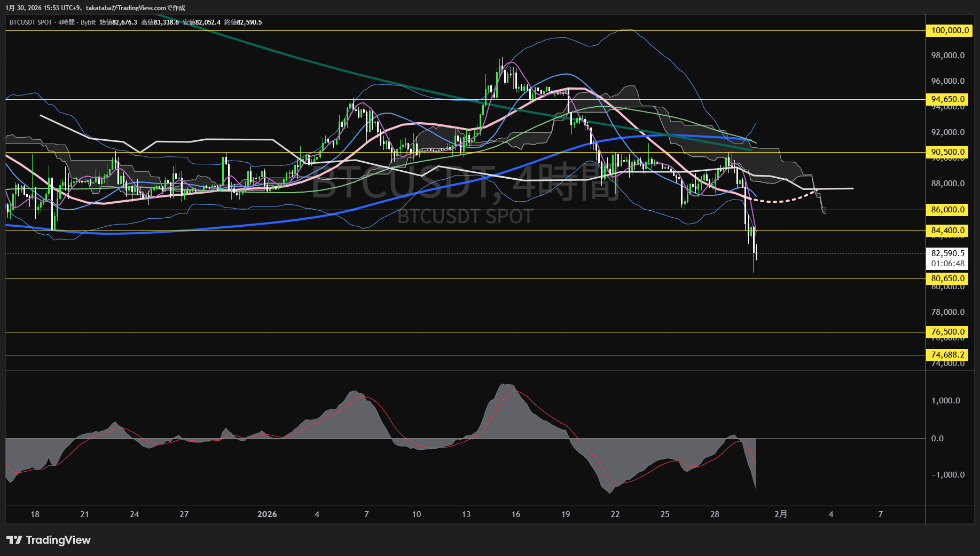Click date 28 on the time axis
This screenshot has height=556, width=980.
click(x=715, y=514)
